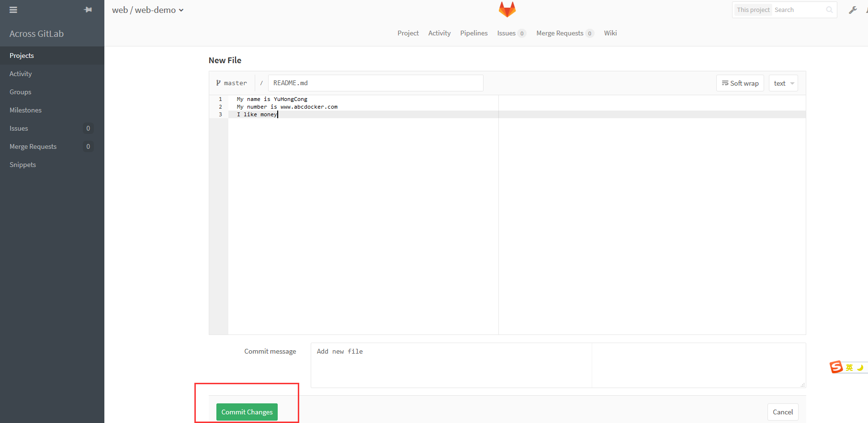This screenshot has height=423, width=868.
Task: Select Projects in the sidebar
Action: pos(52,56)
